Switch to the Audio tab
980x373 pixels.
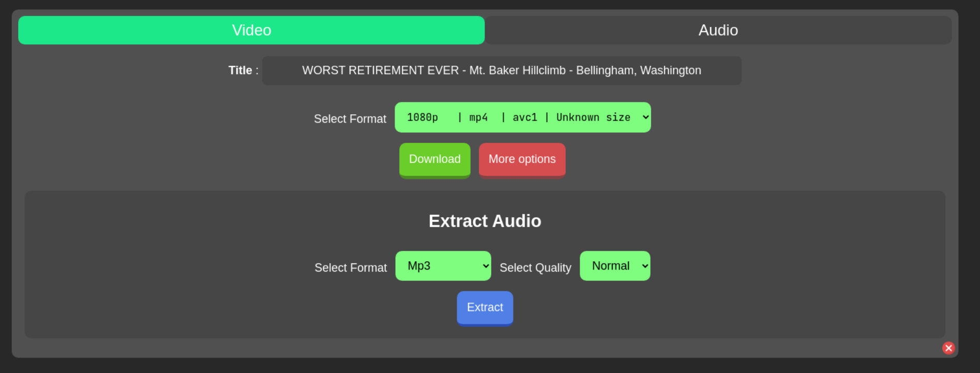click(x=718, y=30)
